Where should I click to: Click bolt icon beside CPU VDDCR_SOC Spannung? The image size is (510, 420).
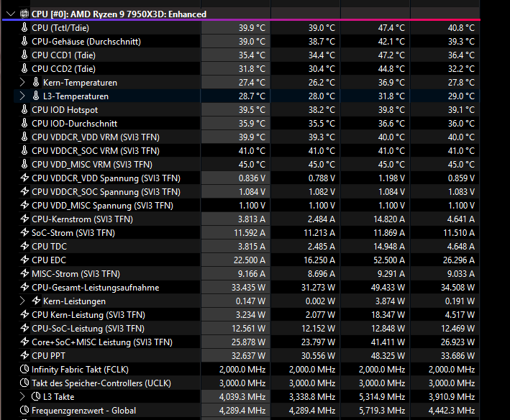pyautogui.click(x=24, y=191)
